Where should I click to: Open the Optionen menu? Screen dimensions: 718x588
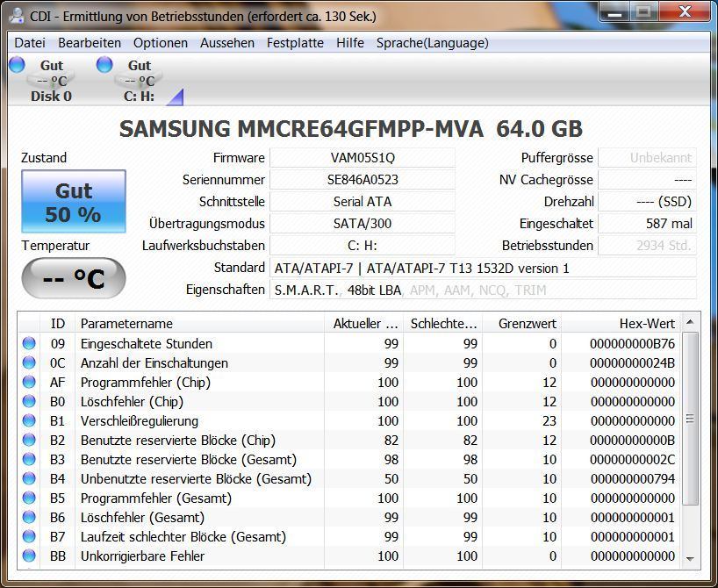click(x=161, y=43)
